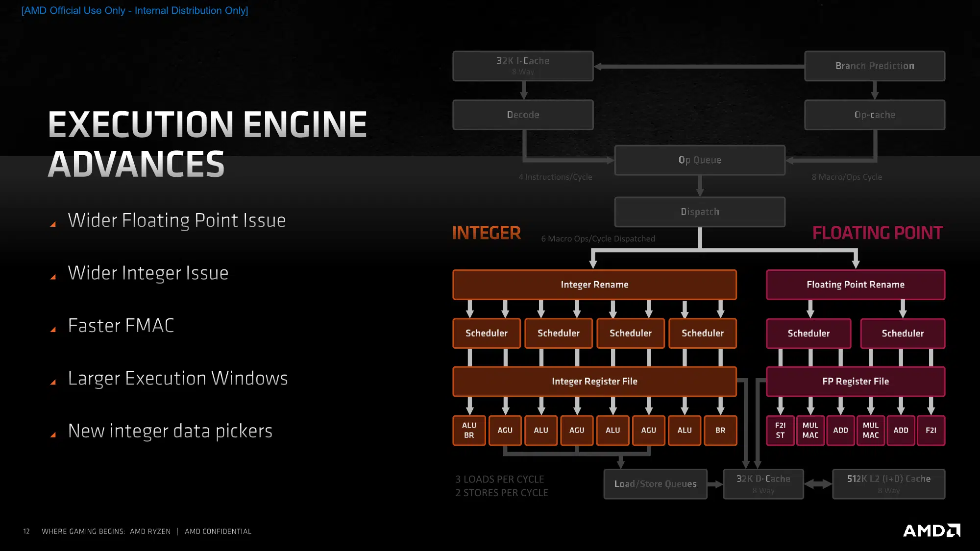980x551 pixels.
Task: Select the 'Load/Store Queues' block
Action: 655,484
